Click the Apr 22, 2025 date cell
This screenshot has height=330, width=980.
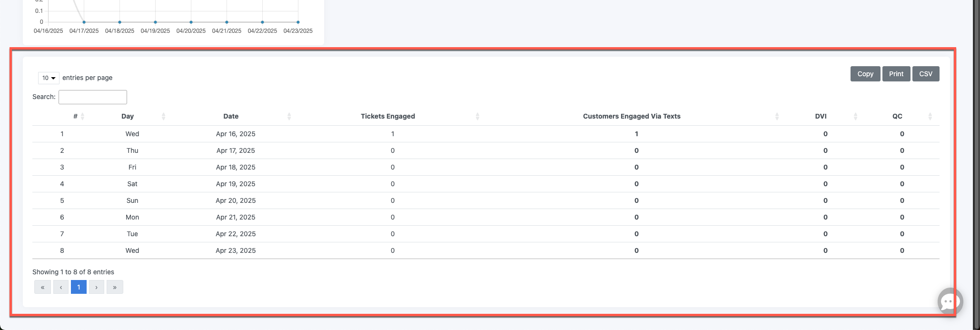tap(236, 234)
